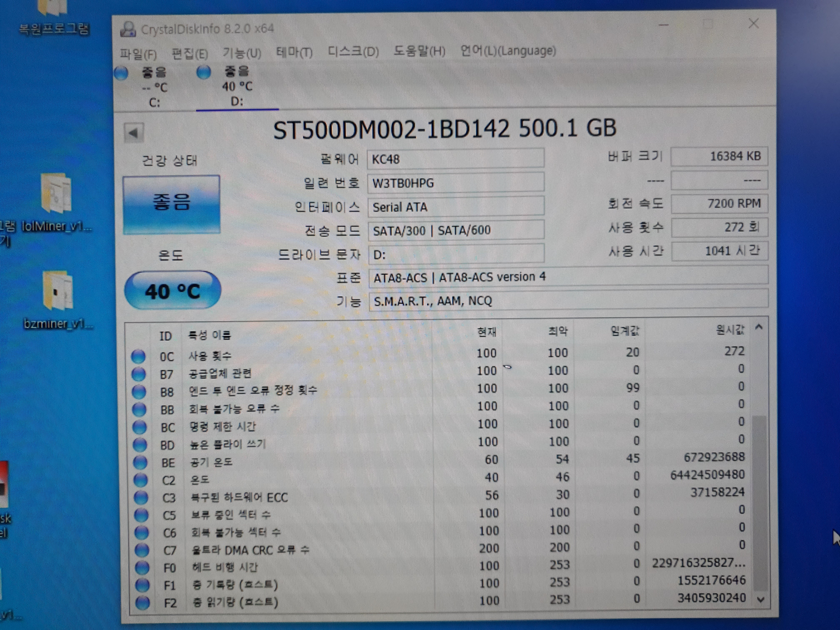Screen dimensions: 840x630
Task: Click the buffer size value 16384 KB
Action: [x=719, y=156]
